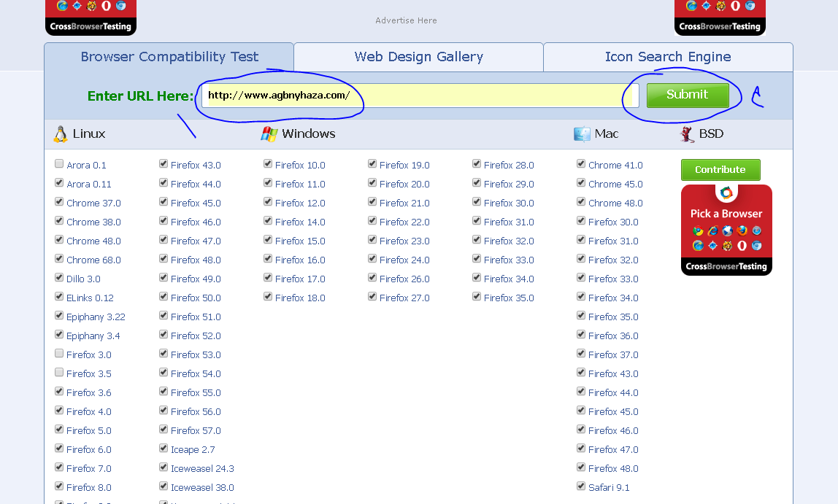The height and width of the screenshot is (504, 838).
Task: Uncheck Windows Firefox 10.0 checkbox
Action: tap(268, 164)
